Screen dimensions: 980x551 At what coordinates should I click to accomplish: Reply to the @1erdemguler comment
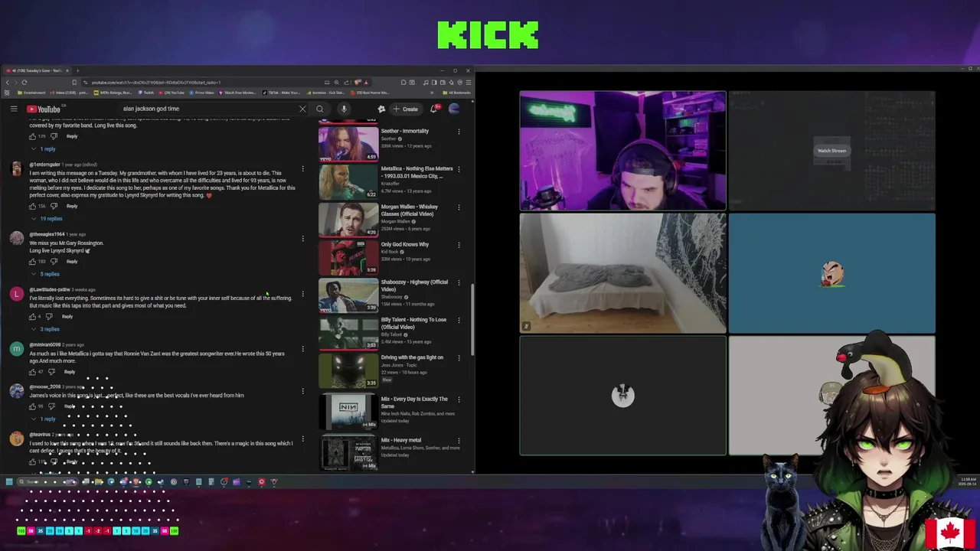pos(72,206)
